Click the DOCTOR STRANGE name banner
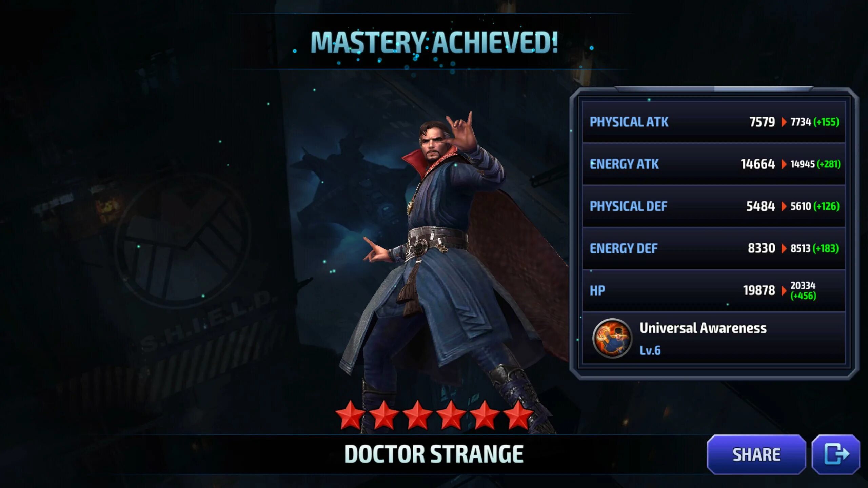This screenshot has height=488, width=868. coord(434,454)
